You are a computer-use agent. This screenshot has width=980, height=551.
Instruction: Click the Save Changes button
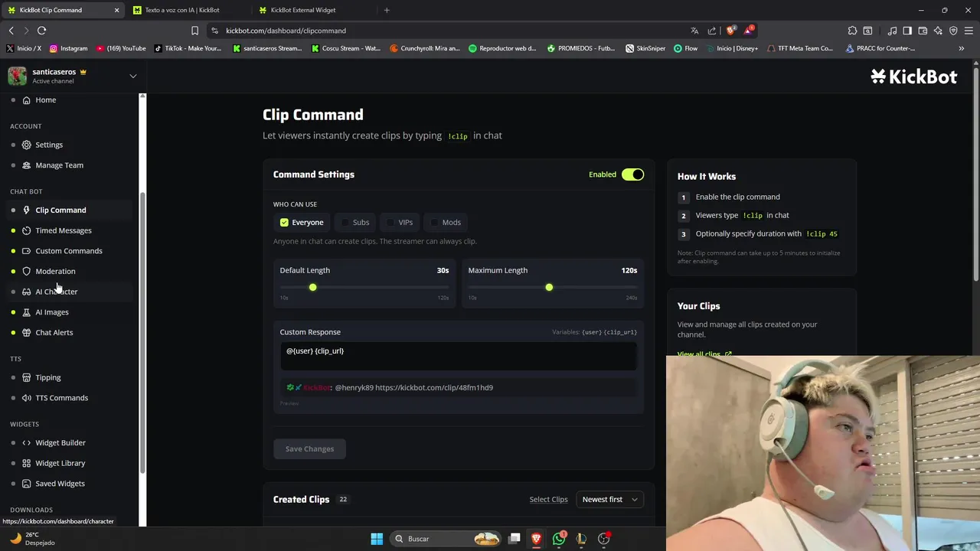pos(309,449)
